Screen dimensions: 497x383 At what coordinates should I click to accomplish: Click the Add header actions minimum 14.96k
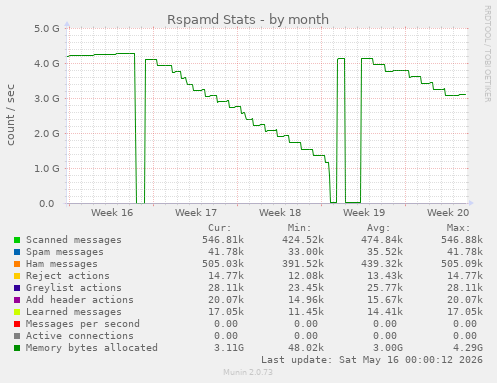306,300
